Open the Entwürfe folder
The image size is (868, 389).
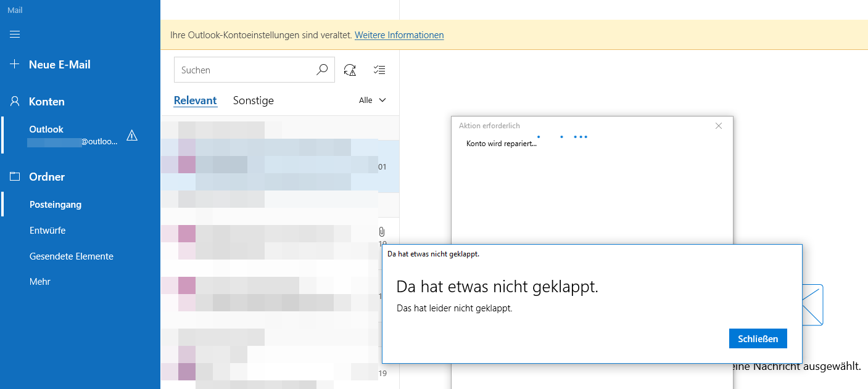[48, 231]
